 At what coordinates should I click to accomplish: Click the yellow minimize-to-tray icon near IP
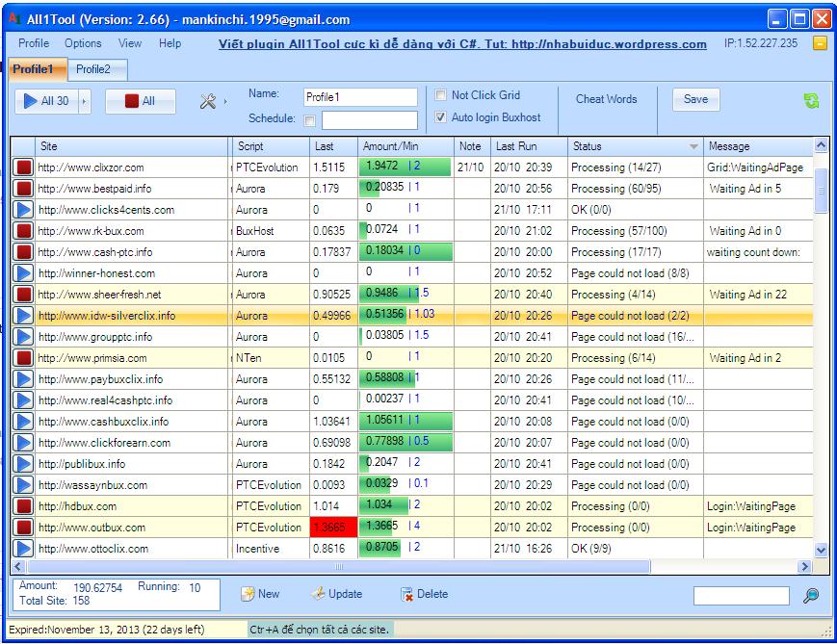pos(820,44)
